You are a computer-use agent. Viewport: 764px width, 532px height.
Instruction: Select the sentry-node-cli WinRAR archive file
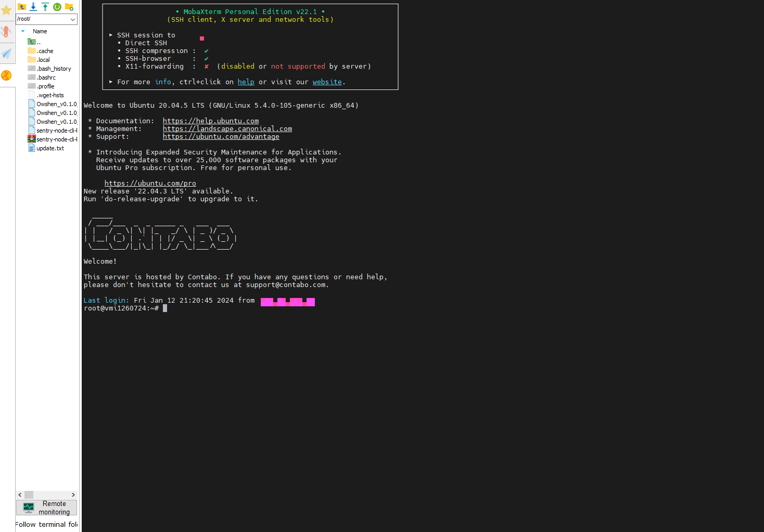click(52, 139)
